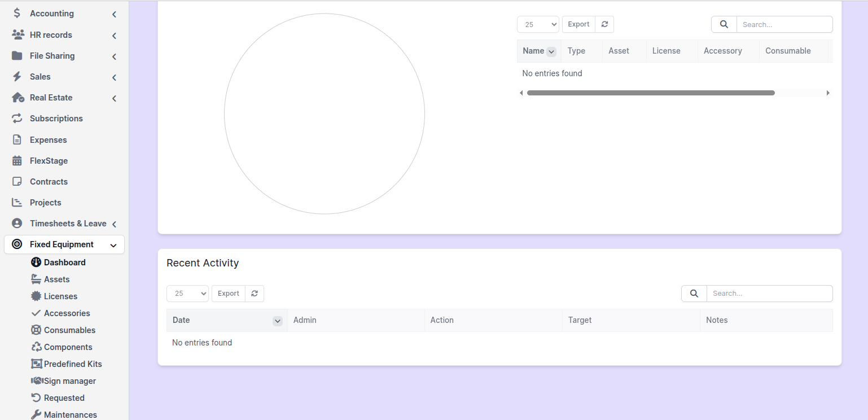
Task: Click the Assets icon in the sidebar
Action: click(36, 279)
